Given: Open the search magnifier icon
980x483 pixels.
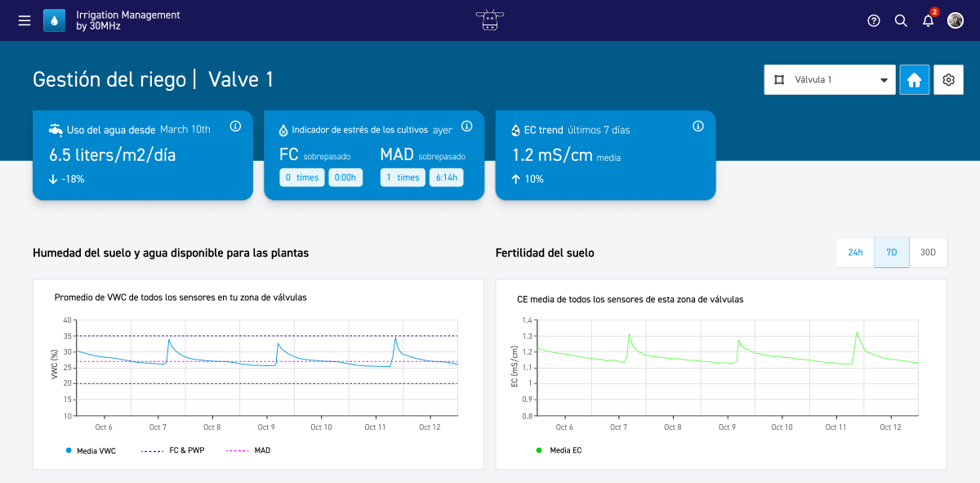Looking at the screenshot, I should coord(901,20).
